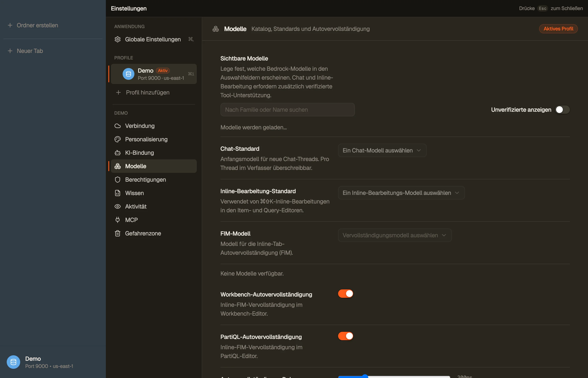588x378 pixels.
Task: Click Neuer Tab
Action: click(30, 51)
